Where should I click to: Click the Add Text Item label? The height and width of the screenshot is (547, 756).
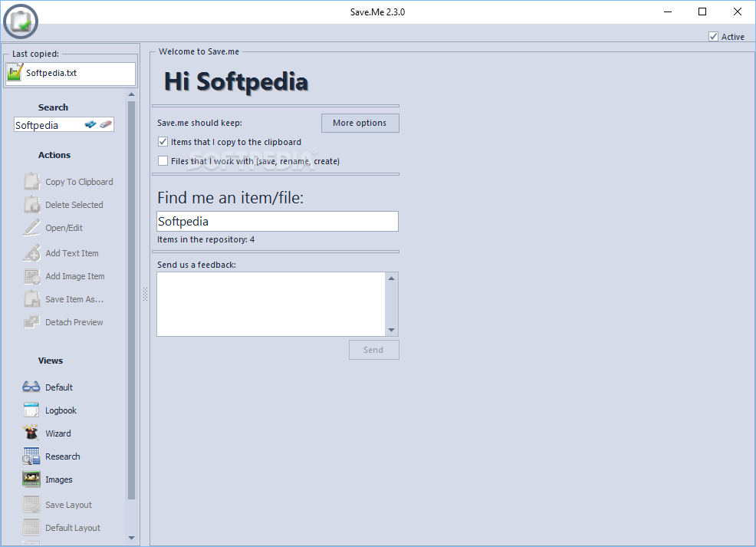[72, 253]
